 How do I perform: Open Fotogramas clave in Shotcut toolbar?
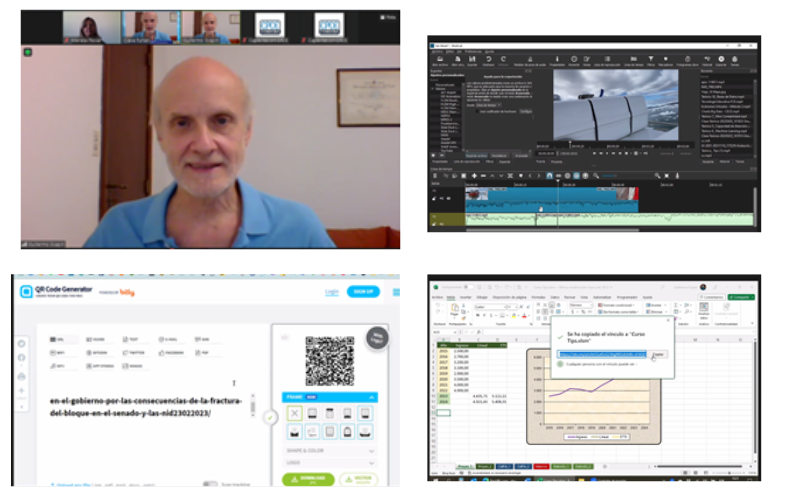click(x=688, y=59)
